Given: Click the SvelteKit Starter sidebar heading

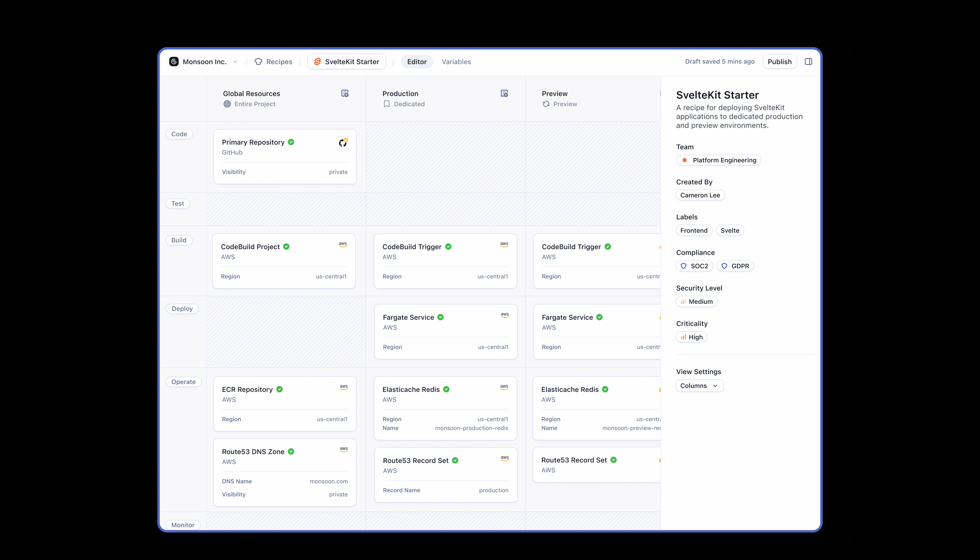Looking at the screenshot, I should (x=718, y=95).
